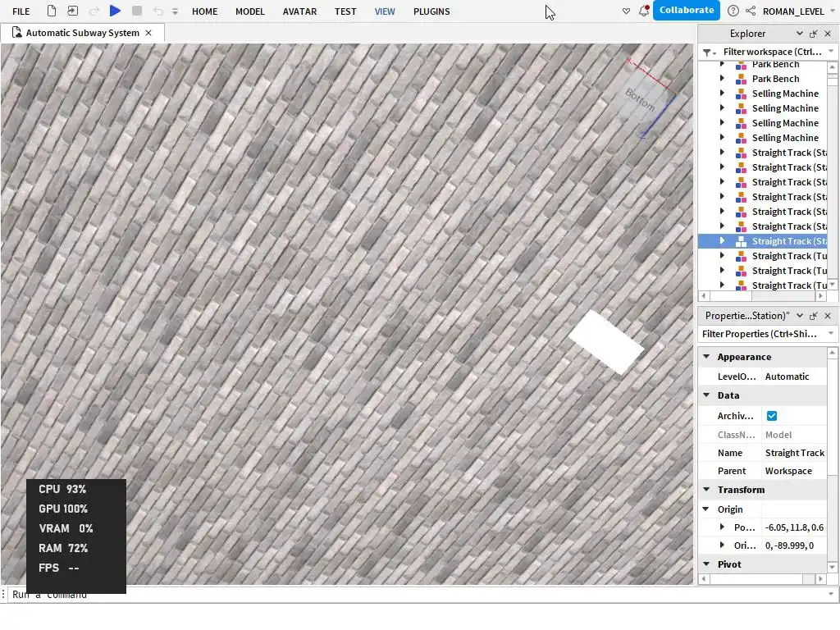Viewport: 840px width, 630px height.
Task: Click the redo arrow icon
Action: pyautogui.click(x=94, y=11)
